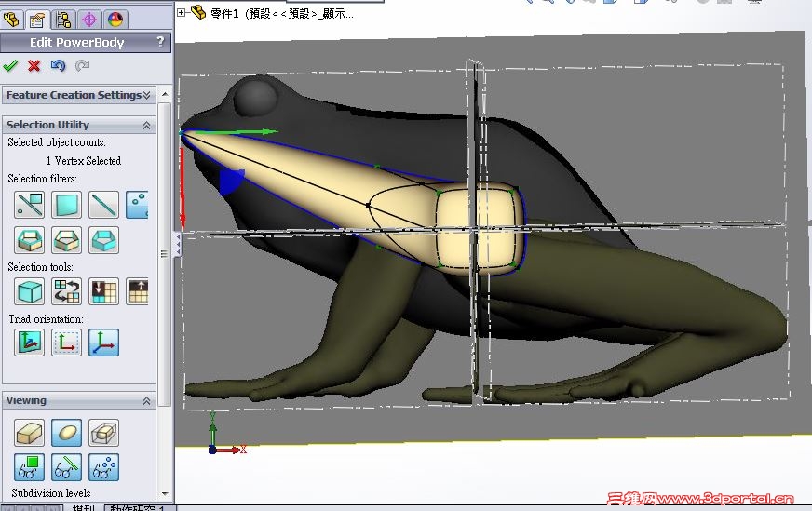Click the panel splitter collapse handle
812x511 pixels.
pyautogui.click(x=177, y=243)
